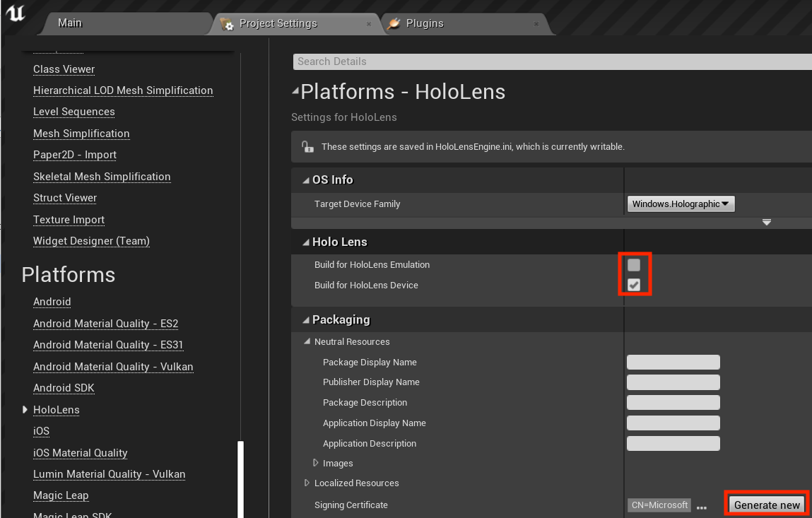Click Publisher Display Name input field
This screenshot has height=518, width=812.
tap(673, 382)
